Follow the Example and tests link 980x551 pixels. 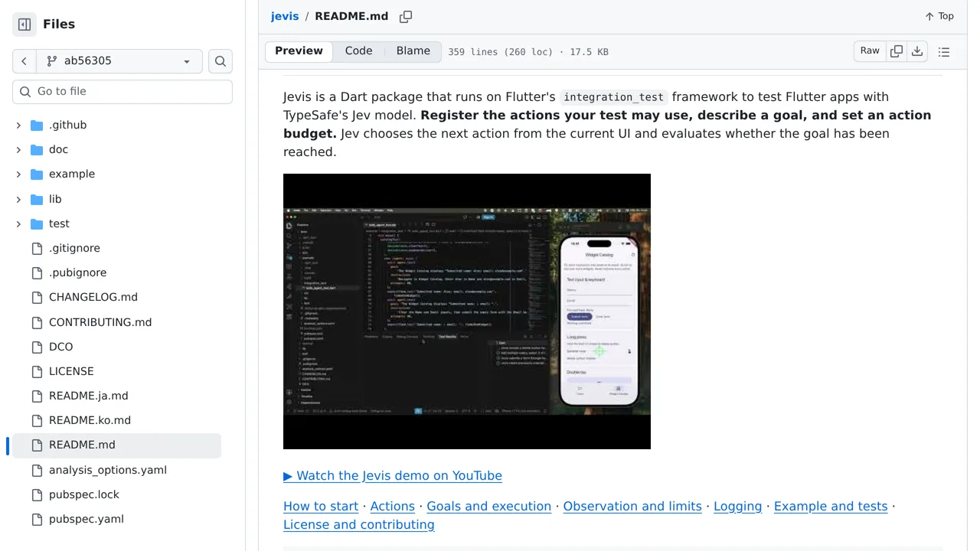point(831,507)
